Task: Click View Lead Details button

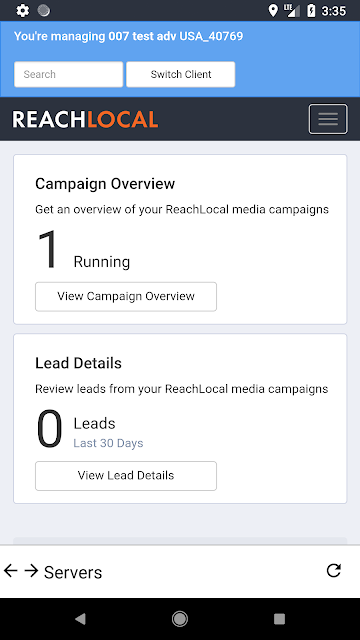Action: click(126, 476)
